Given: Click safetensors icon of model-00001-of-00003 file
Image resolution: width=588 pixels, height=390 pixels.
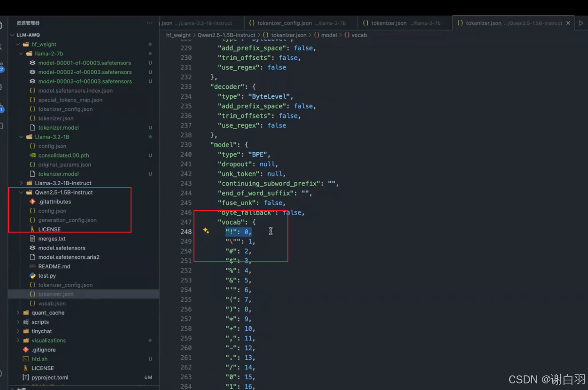Looking at the screenshot, I should coord(32,63).
